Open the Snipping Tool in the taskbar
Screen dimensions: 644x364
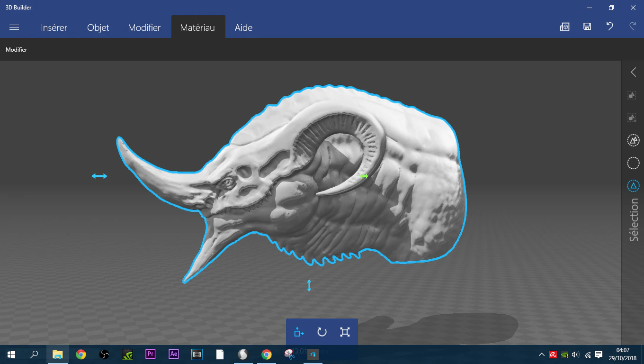pyautogui.click(x=289, y=354)
